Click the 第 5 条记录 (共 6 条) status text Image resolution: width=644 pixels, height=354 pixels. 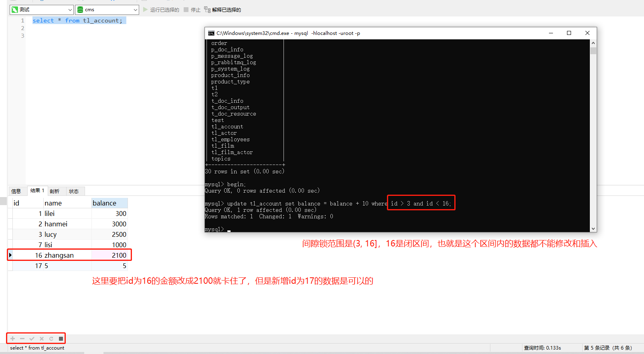click(x=608, y=348)
